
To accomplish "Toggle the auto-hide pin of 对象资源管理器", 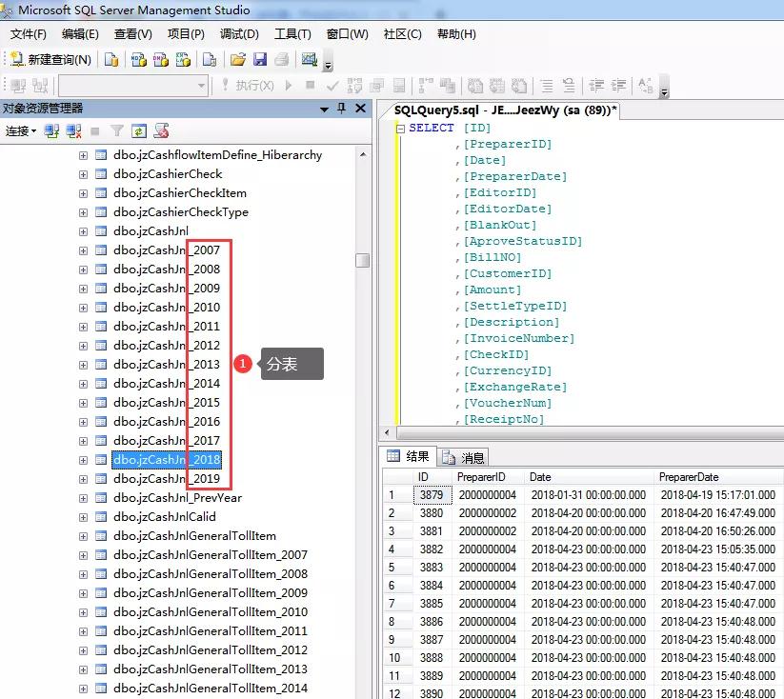I will tap(342, 108).
